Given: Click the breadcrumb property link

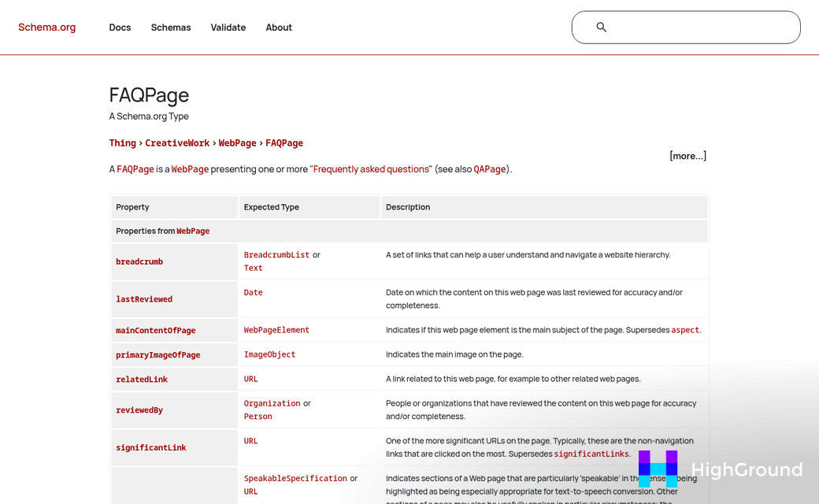Looking at the screenshot, I should 139,261.
